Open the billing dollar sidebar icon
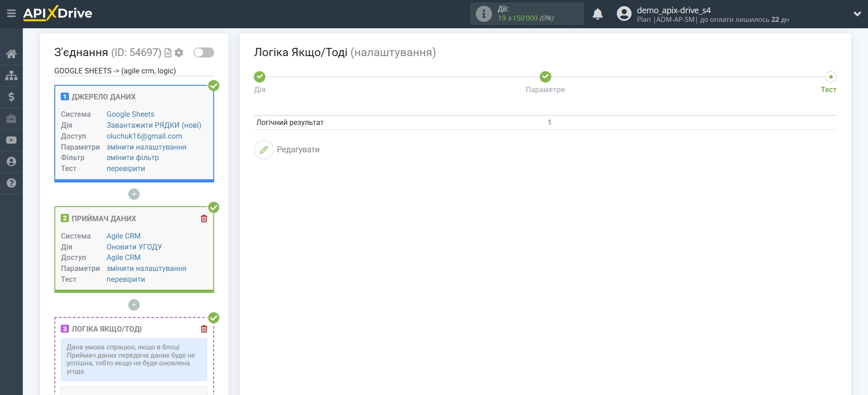Screen dimensions: 868x395 (11, 97)
